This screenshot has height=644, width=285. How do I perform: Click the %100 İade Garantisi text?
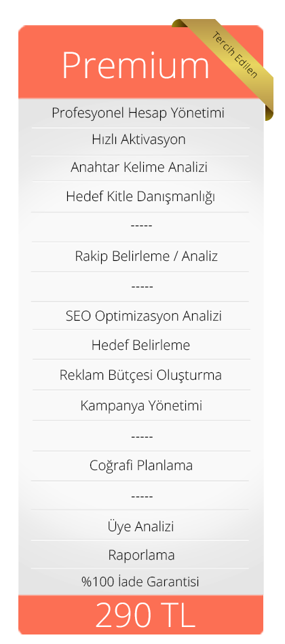[x=140, y=582]
